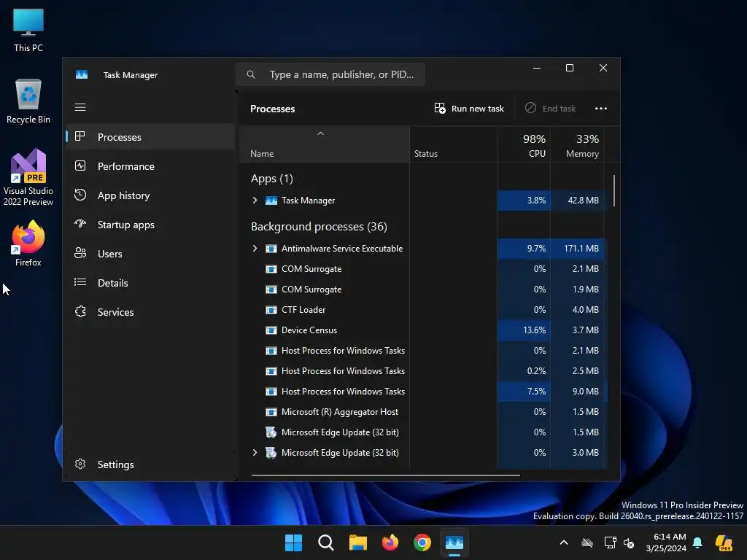Switch to the Performance tab
747x560 pixels.
point(150,166)
